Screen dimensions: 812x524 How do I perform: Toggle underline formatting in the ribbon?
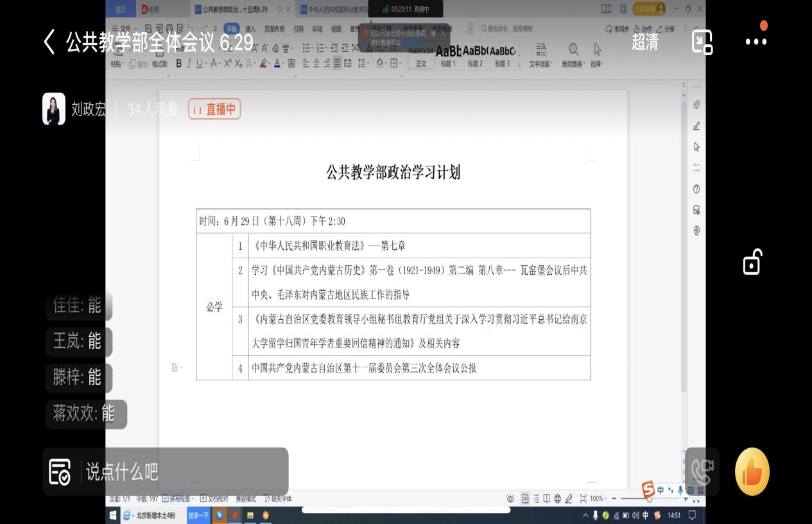pos(199,63)
